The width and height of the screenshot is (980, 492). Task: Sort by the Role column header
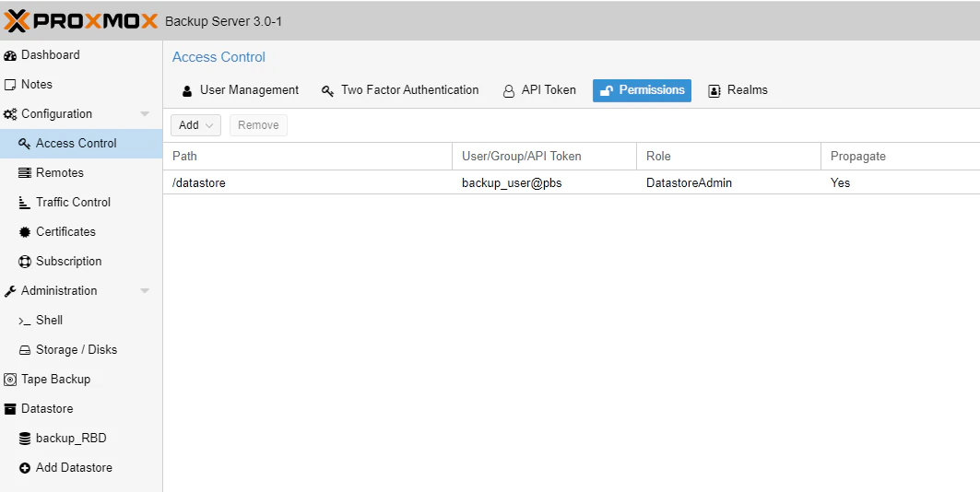pos(728,156)
